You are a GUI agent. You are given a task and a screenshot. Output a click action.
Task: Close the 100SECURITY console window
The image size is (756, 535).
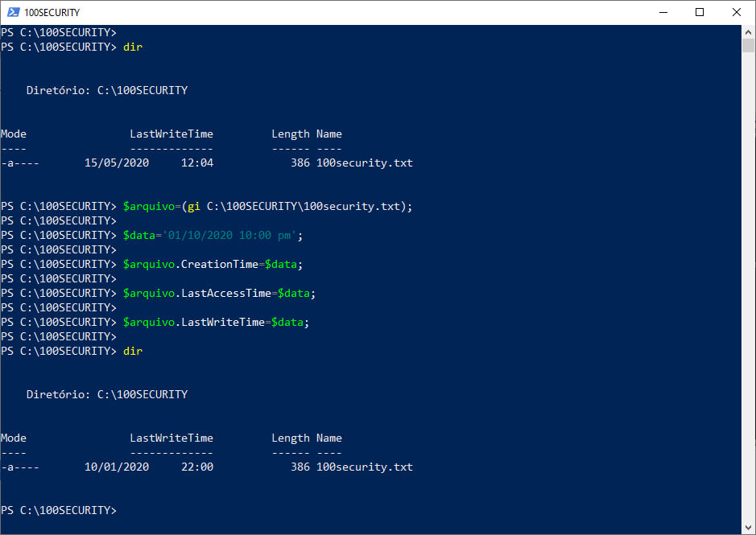click(737, 12)
